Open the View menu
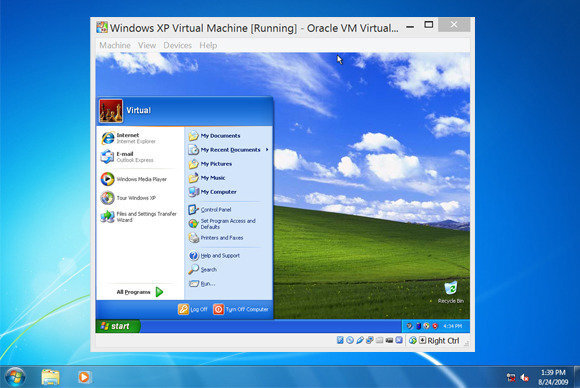Viewport: 580px width, 388px height. point(147,45)
